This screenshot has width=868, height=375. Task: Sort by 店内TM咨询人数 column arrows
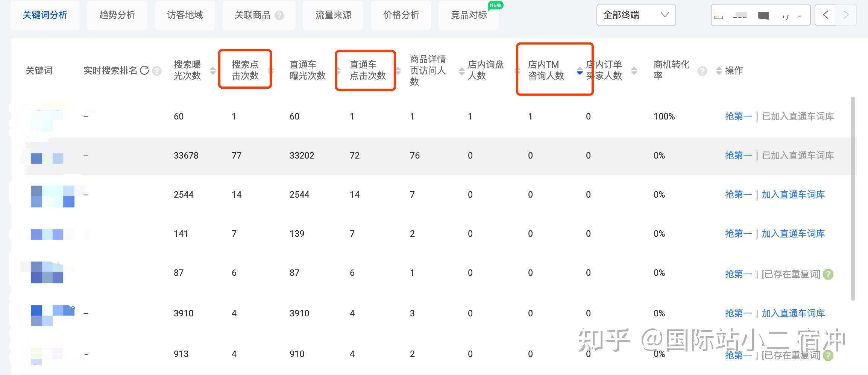pos(580,71)
